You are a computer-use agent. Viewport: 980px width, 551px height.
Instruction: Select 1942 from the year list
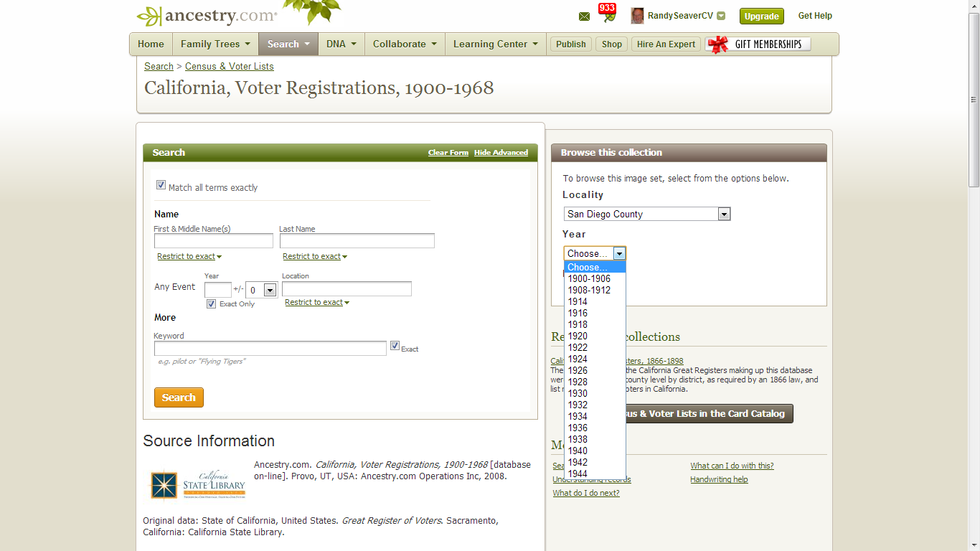click(x=595, y=462)
